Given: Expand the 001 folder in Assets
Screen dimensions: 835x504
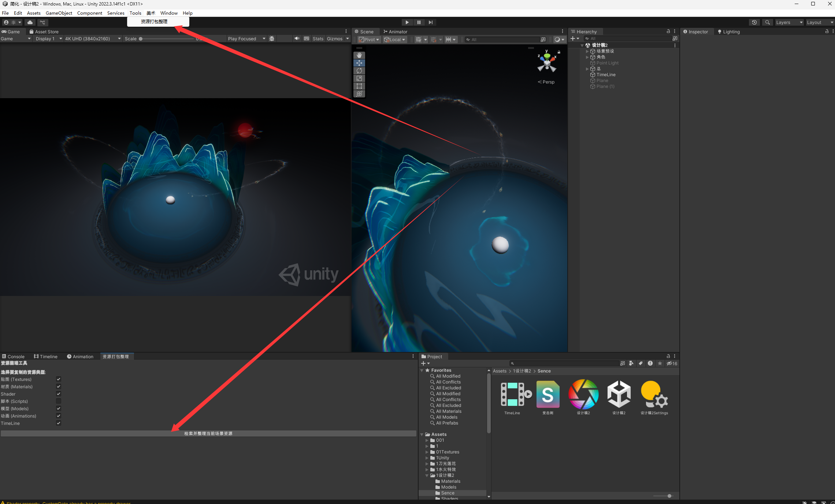Looking at the screenshot, I should (x=427, y=440).
